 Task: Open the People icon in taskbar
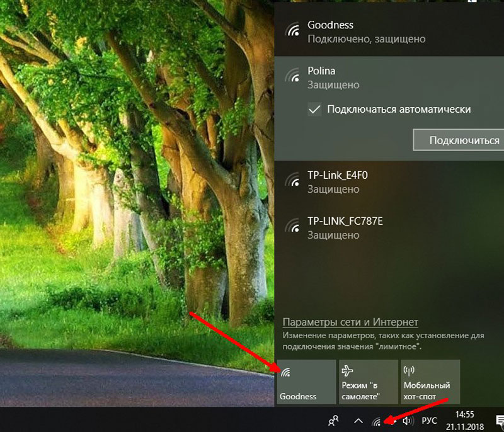[333, 421]
